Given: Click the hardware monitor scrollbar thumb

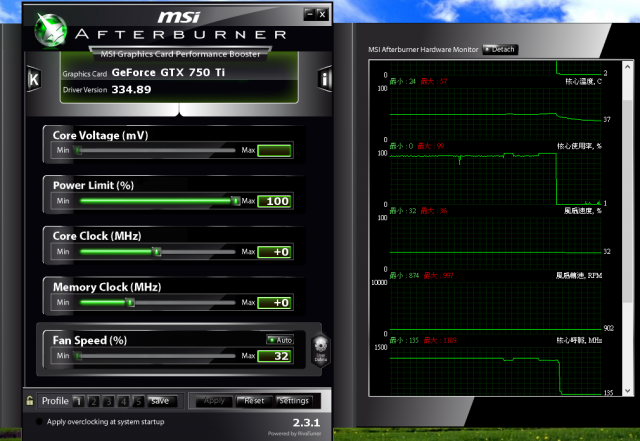Looking at the screenshot, I should click(x=627, y=201).
